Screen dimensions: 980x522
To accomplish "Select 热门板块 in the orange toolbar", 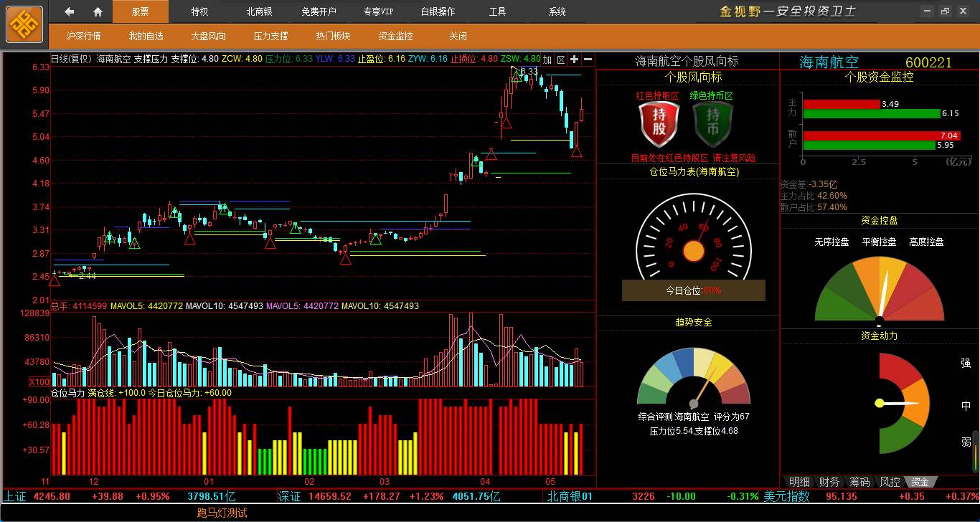I will click(333, 36).
